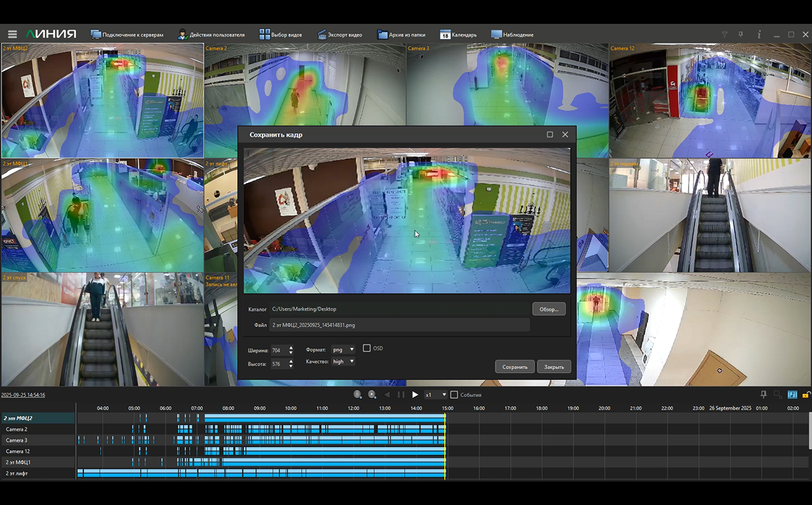
Task: Click the Файл filename input field
Action: coord(399,325)
